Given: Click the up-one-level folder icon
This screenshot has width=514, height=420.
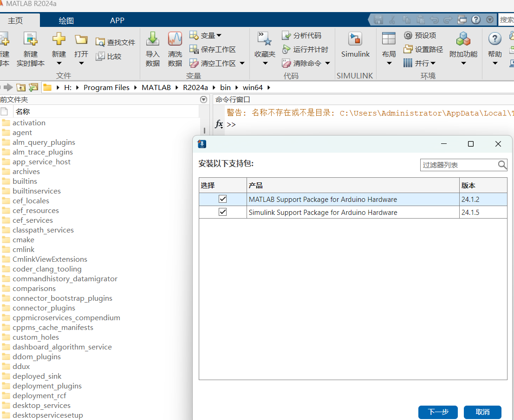Looking at the screenshot, I should point(20,87).
